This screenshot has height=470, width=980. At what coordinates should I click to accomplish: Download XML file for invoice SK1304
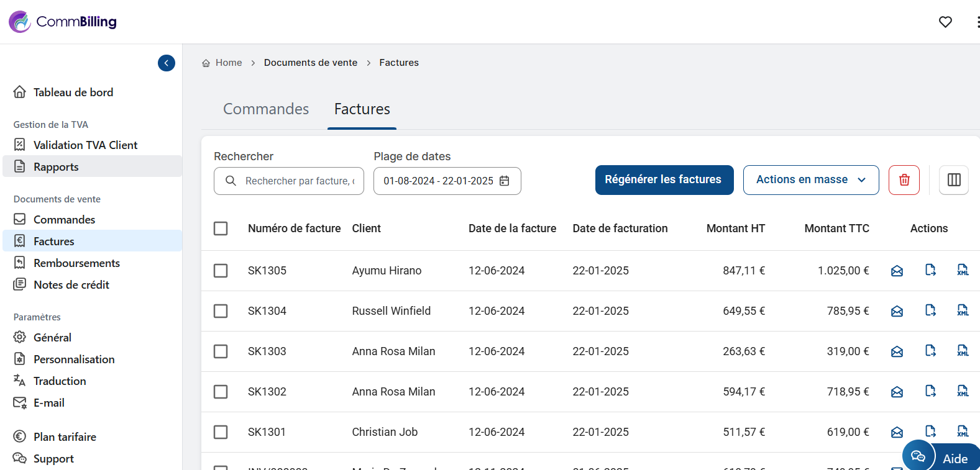(963, 310)
